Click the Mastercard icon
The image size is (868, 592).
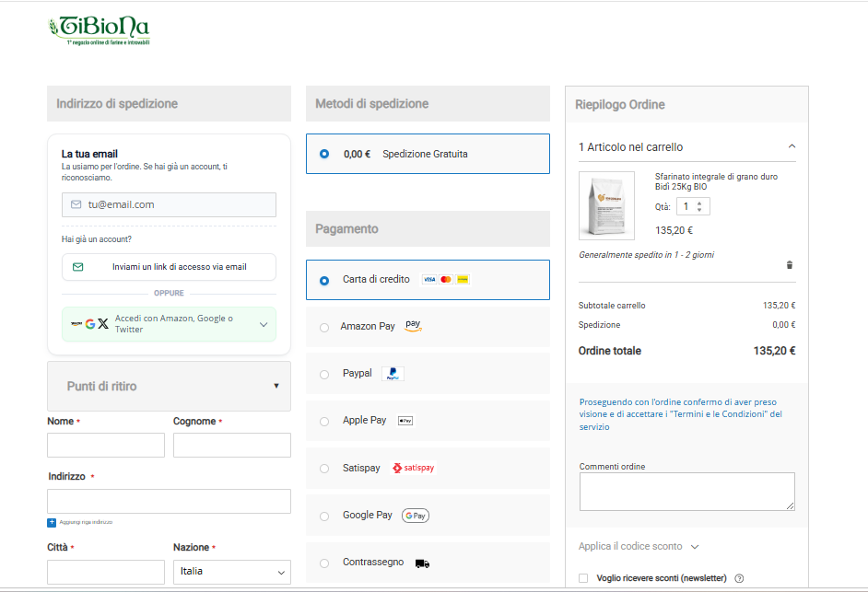point(446,279)
